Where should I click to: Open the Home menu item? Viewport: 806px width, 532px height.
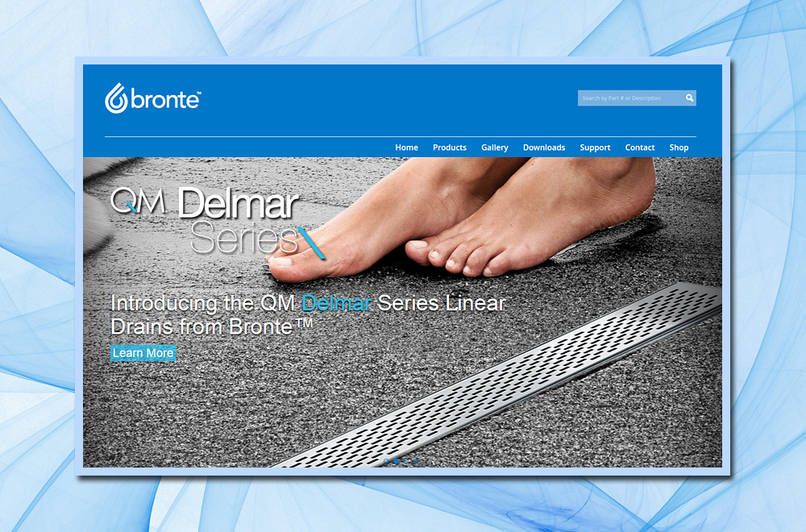tap(406, 148)
